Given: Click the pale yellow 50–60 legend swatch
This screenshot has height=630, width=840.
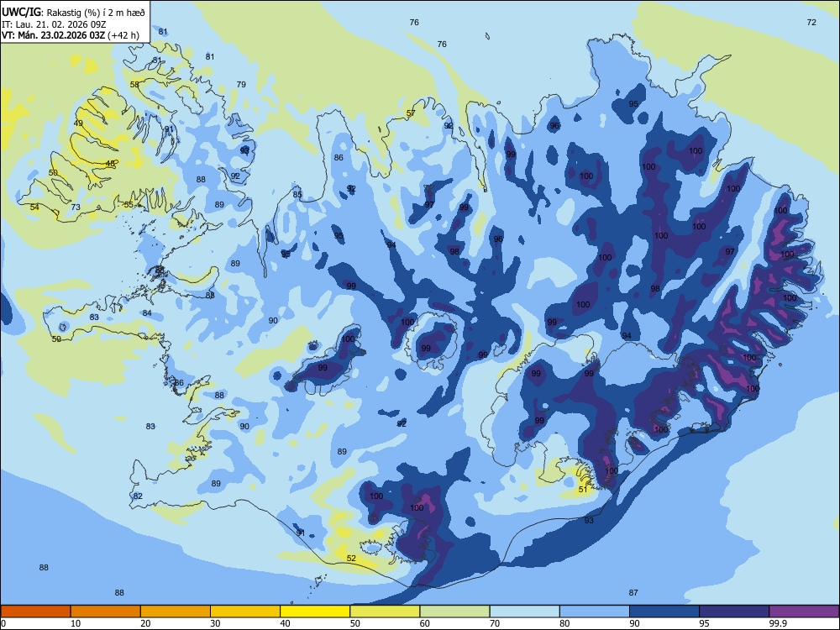Looking at the screenshot, I should click(x=386, y=612).
